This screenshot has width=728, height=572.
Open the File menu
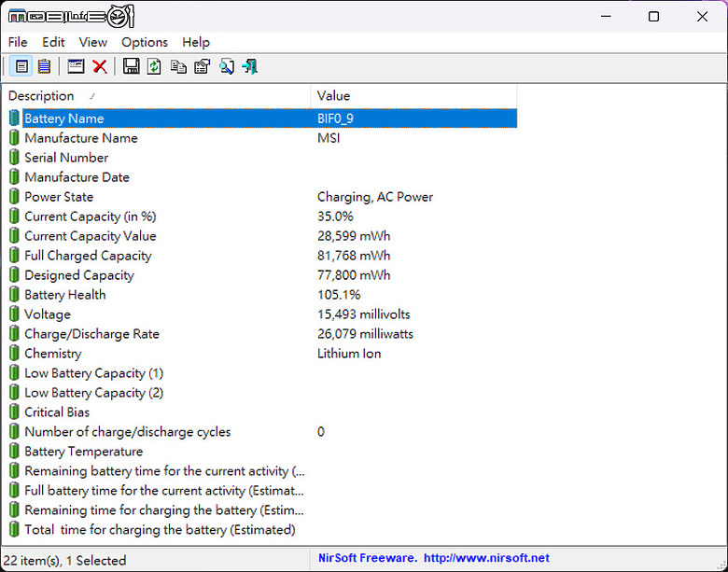point(18,42)
